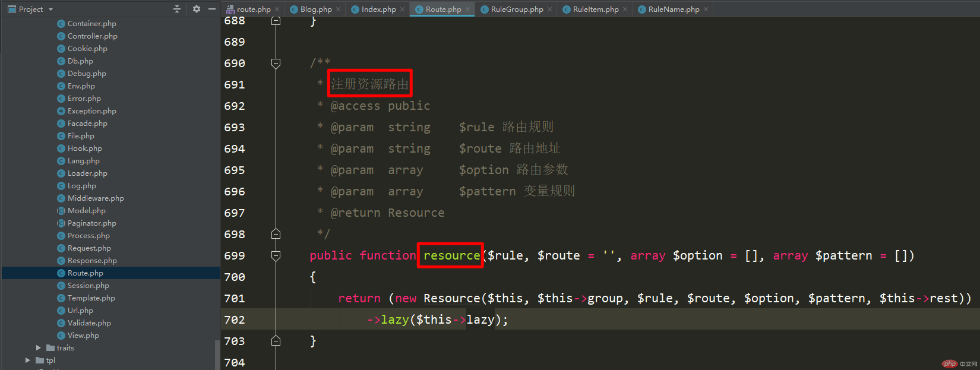Click the Validate.php class icon
980x370 pixels.
(x=61, y=323)
